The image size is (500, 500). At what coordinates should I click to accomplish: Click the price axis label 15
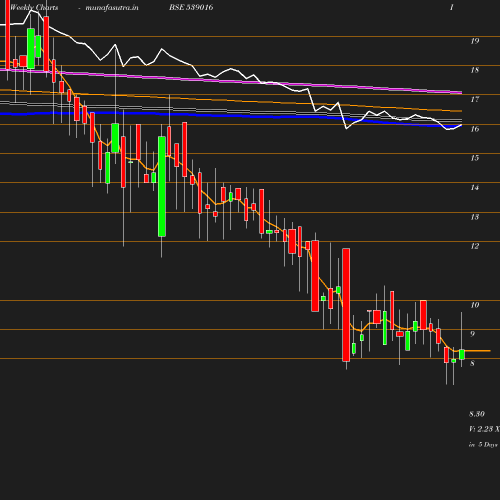475,158
